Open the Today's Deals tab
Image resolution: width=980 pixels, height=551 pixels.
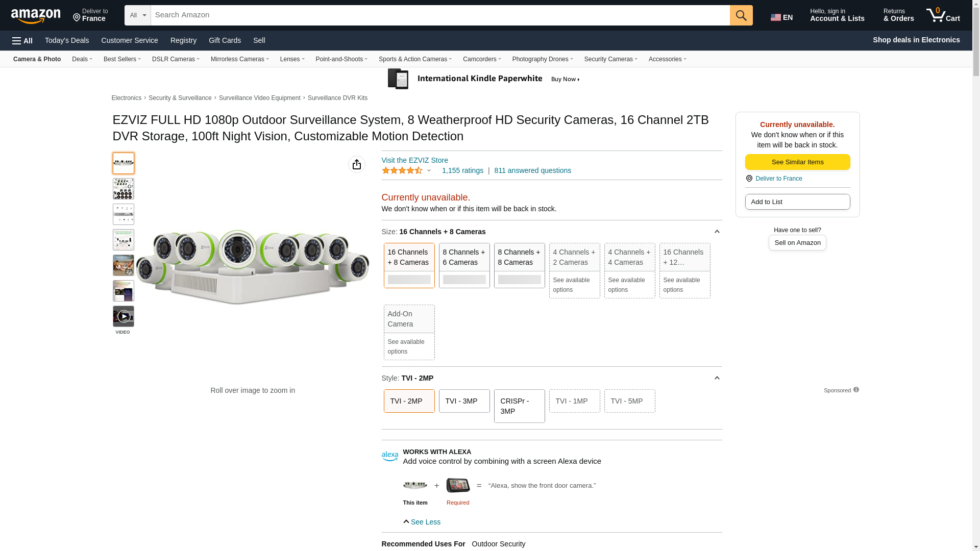pyautogui.click(x=67, y=40)
